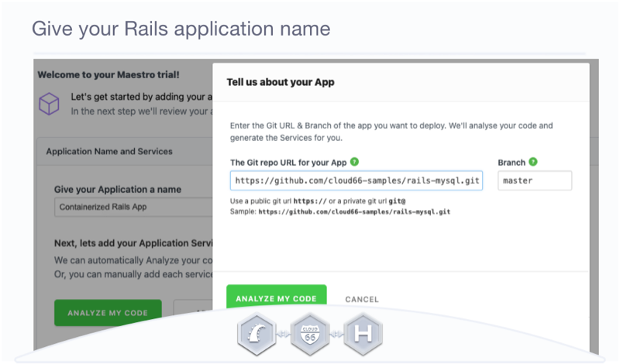Click the 'Use a public git url' hint
The height and width of the screenshot is (364, 620).
318,201
